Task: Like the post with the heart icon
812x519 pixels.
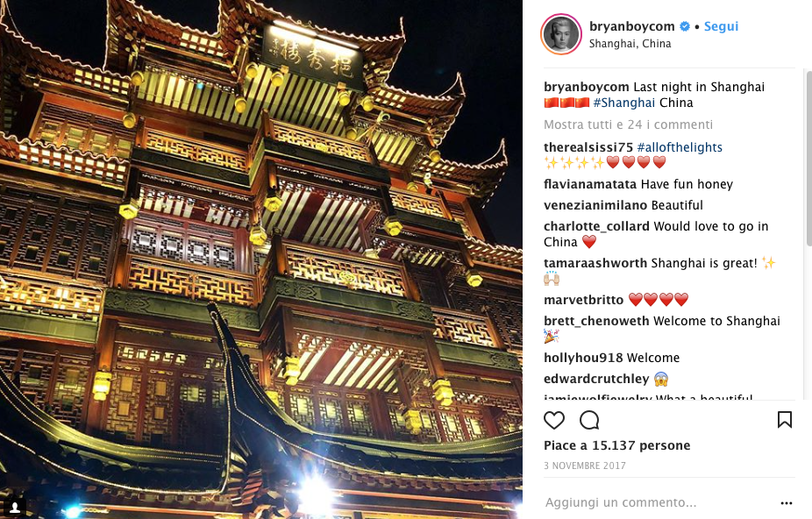Action: [x=553, y=420]
